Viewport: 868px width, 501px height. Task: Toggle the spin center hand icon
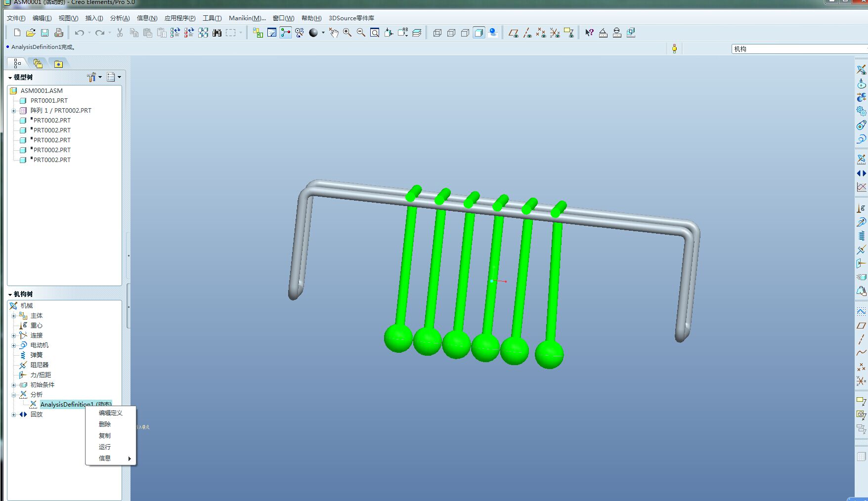(x=334, y=33)
